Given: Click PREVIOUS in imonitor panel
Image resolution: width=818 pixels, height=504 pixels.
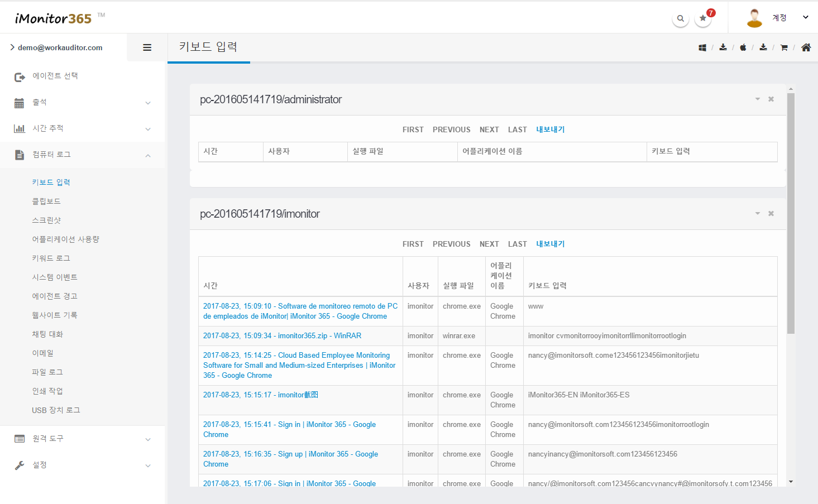Looking at the screenshot, I should point(452,244).
